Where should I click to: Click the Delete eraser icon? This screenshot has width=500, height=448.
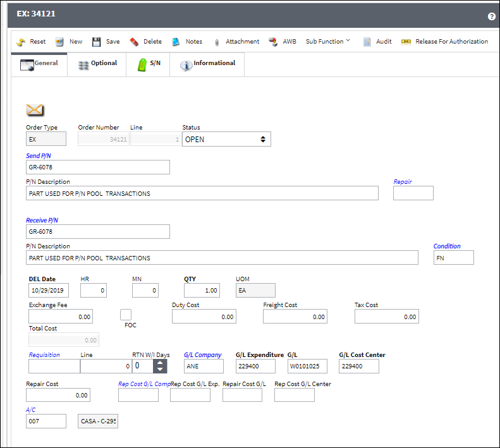(x=134, y=42)
